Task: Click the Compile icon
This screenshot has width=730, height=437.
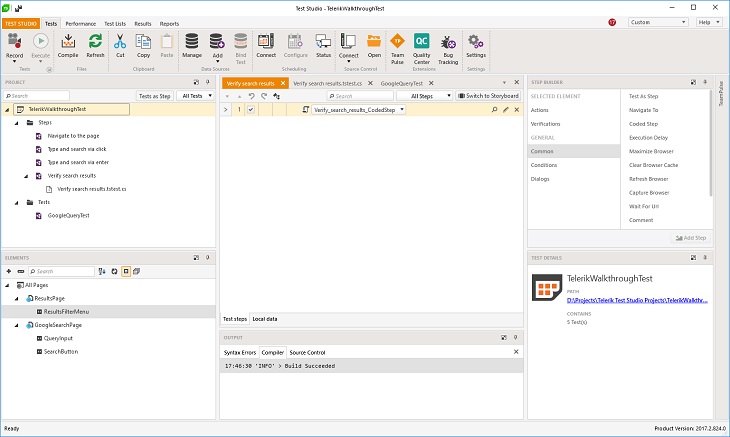Action: 68,41
